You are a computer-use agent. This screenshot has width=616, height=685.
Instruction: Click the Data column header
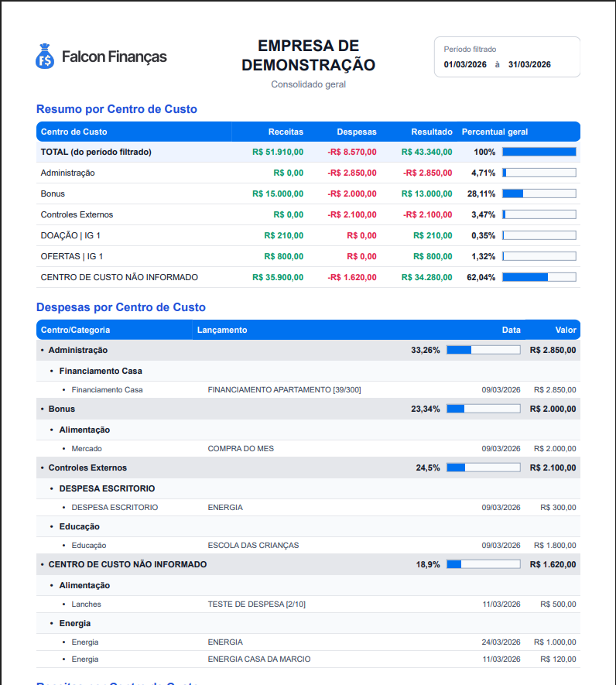click(512, 331)
